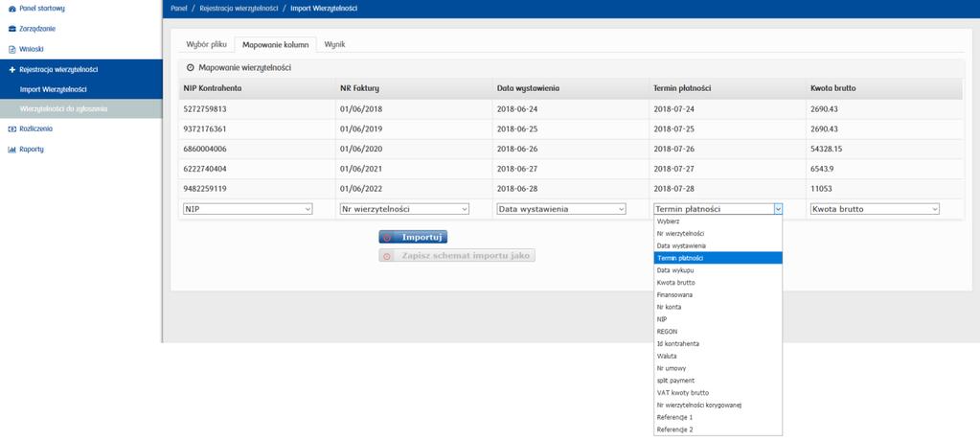980x442 pixels.
Task: Click the red icon on Importuj button
Action: pos(388,238)
